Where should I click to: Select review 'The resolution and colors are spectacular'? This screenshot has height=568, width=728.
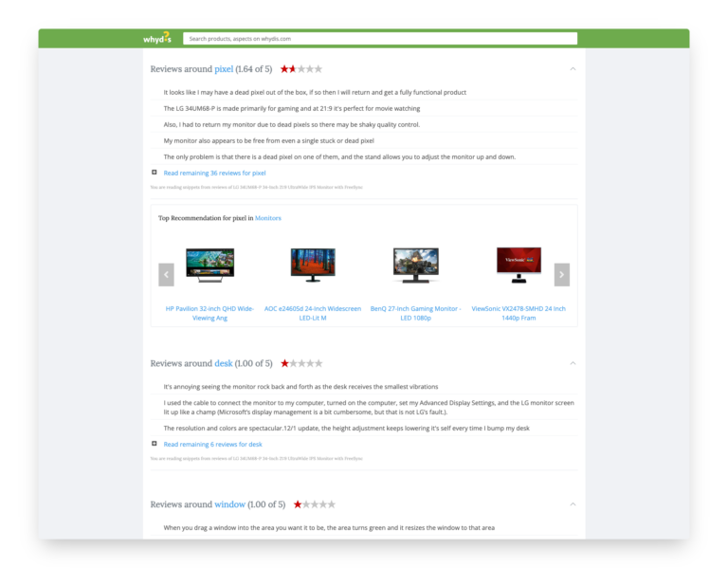(346, 428)
